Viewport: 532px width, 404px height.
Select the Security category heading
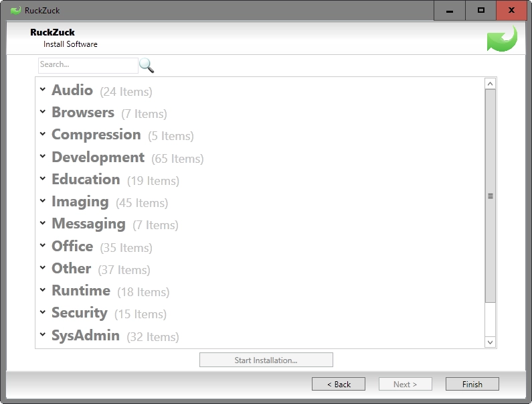(80, 314)
